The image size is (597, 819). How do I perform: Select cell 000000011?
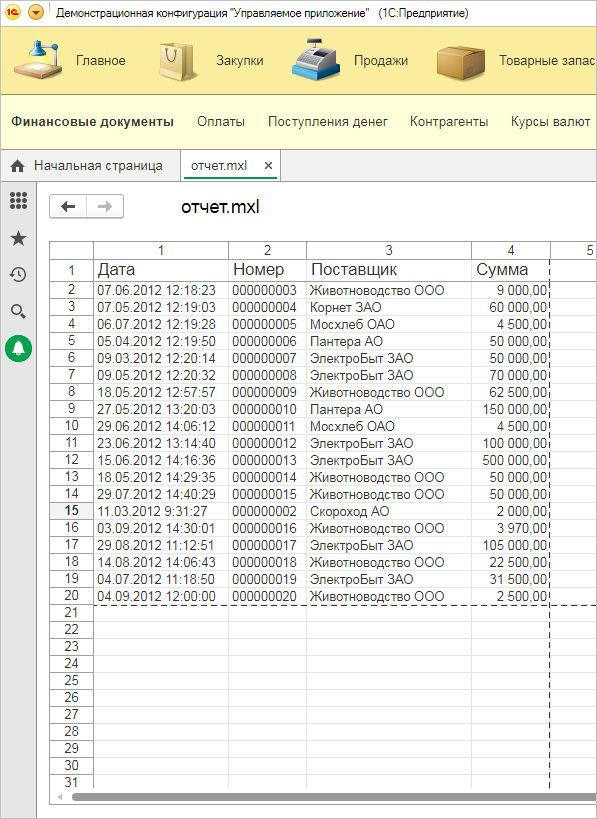tap(267, 426)
